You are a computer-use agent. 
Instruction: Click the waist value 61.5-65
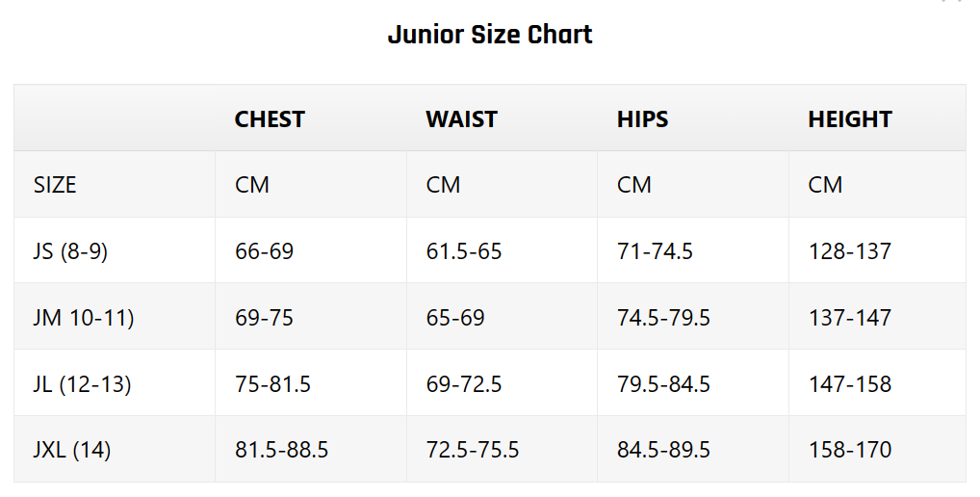(464, 251)
